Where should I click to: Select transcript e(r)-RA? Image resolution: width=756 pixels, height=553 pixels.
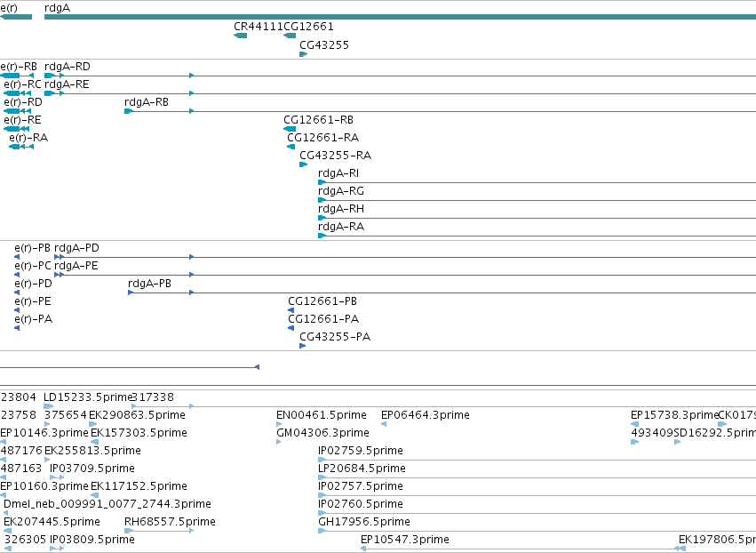[28, 138]
